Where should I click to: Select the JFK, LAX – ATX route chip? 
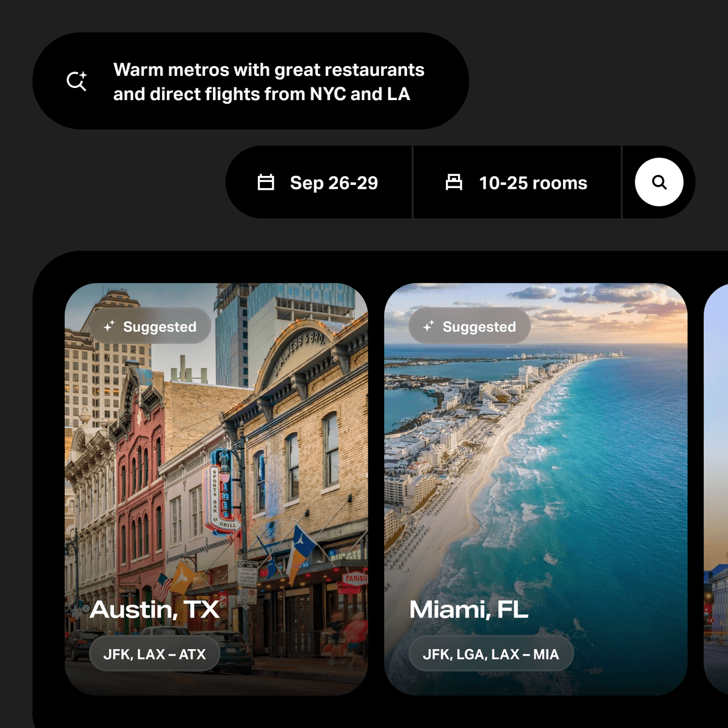154,653
